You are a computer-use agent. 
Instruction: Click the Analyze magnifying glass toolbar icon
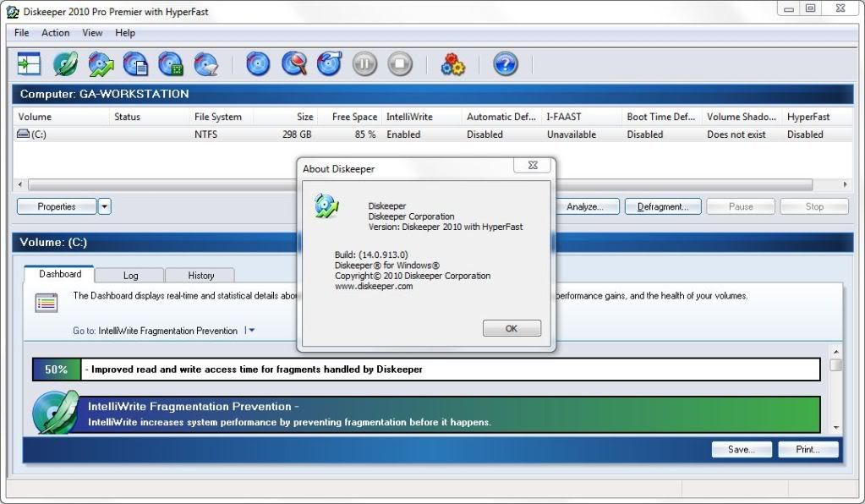coord(293,63)
